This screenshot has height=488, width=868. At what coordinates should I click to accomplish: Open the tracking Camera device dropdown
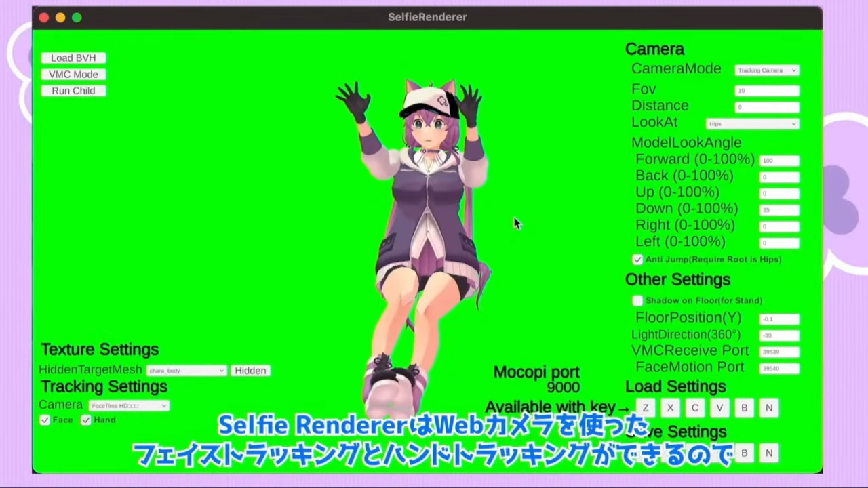point(129,406)
